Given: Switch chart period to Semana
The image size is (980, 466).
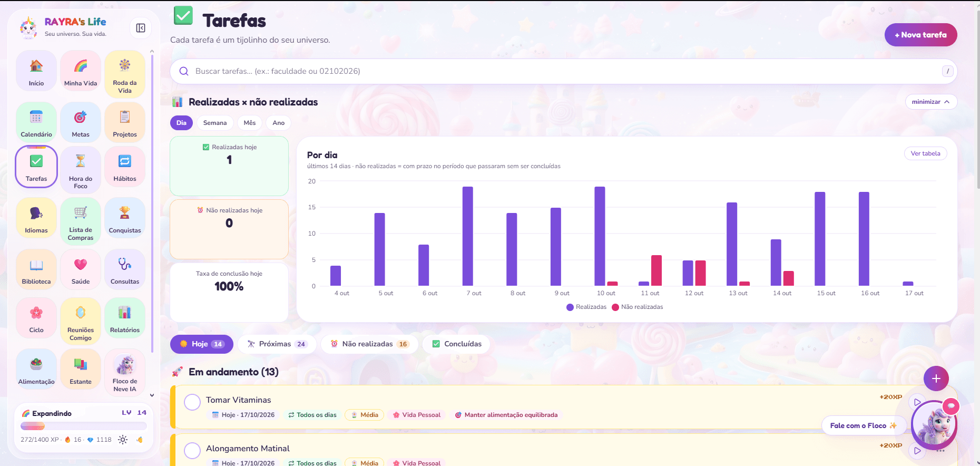Looking at the screenshot, I should [215, 123].
